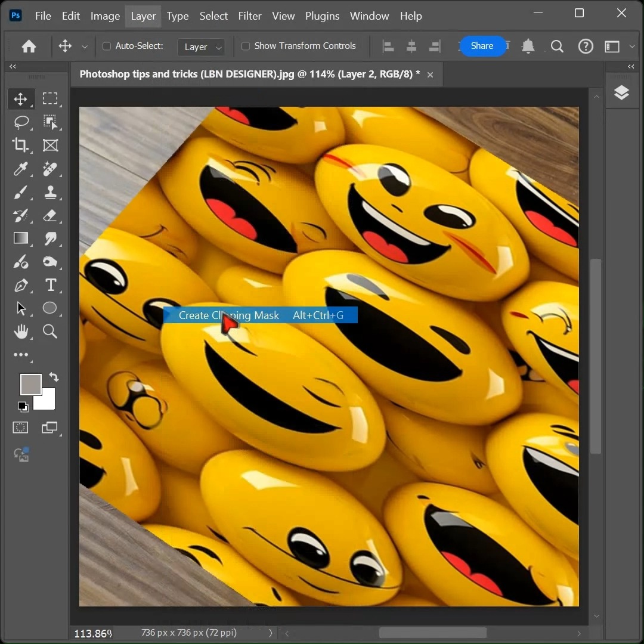Toggle Quick Mask mode
The width and height of the screenshot is (644, 644).
20,428
